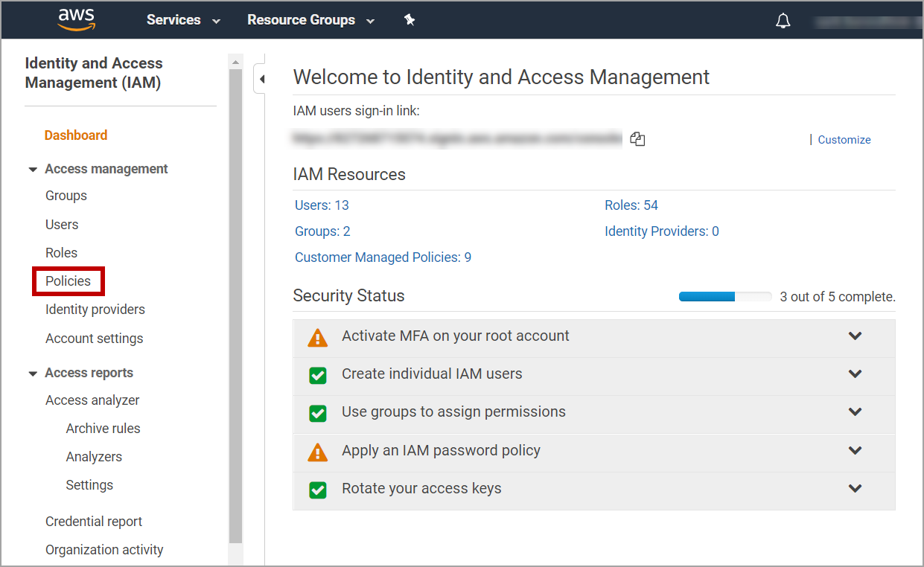Open Policies in the sidebar
The image size is (924, 567).
tap(68, 281)
